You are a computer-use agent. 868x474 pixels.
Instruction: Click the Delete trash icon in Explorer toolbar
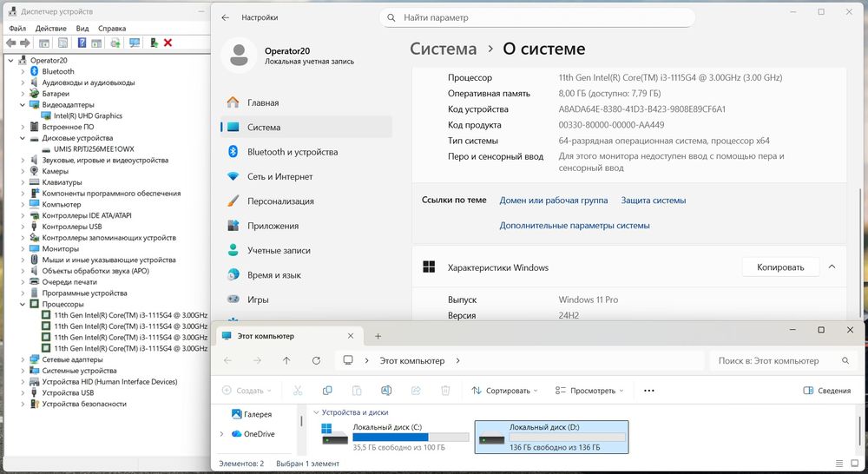(x=445, y=391)
